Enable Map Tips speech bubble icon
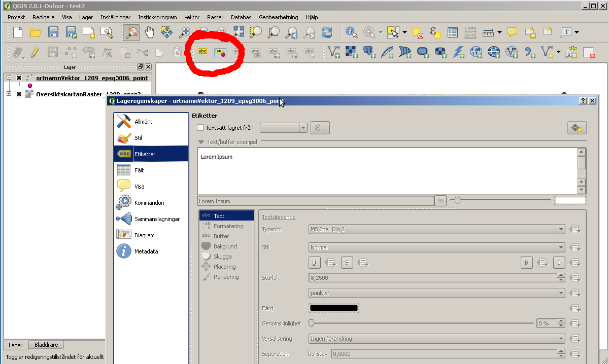 512,32
